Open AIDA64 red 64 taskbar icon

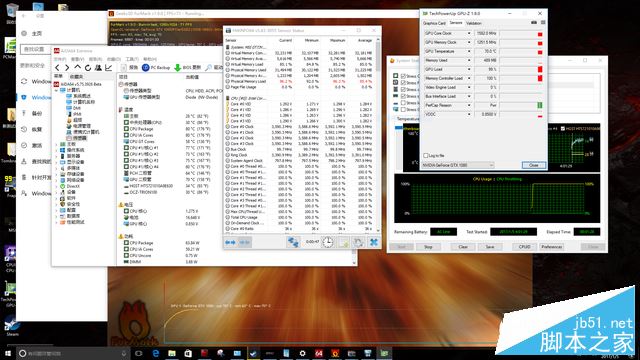click(x=319, y=353)
